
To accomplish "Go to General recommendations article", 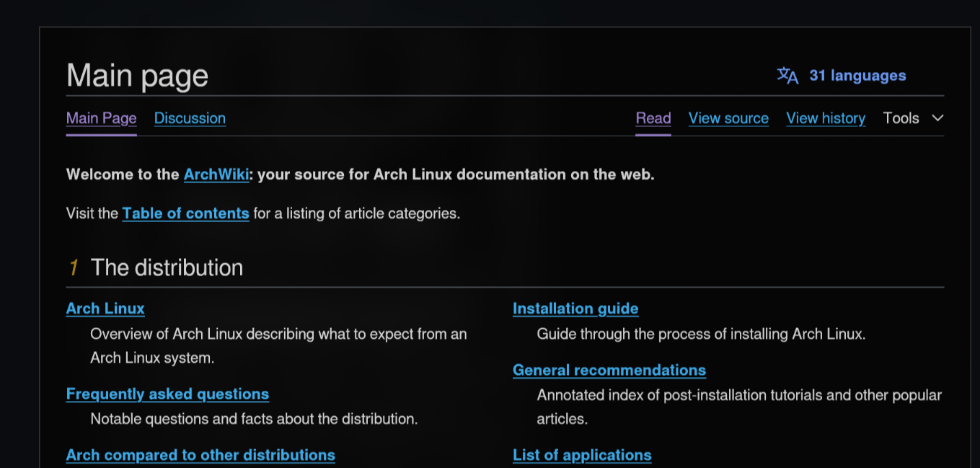I will point(609,370).
